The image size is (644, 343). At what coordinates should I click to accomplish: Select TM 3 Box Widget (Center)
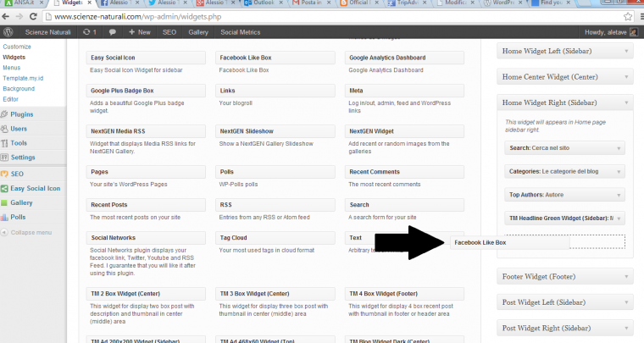pos(275,294)
